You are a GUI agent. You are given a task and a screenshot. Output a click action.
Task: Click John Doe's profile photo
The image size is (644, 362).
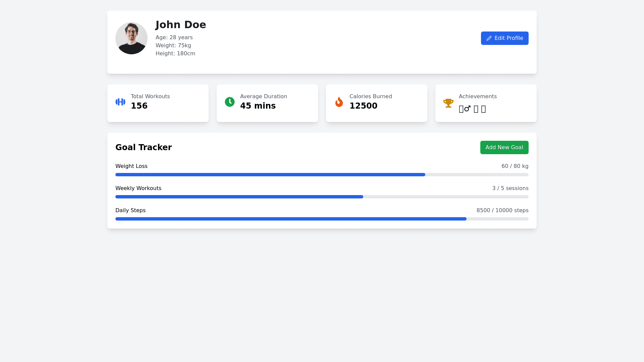131,38
